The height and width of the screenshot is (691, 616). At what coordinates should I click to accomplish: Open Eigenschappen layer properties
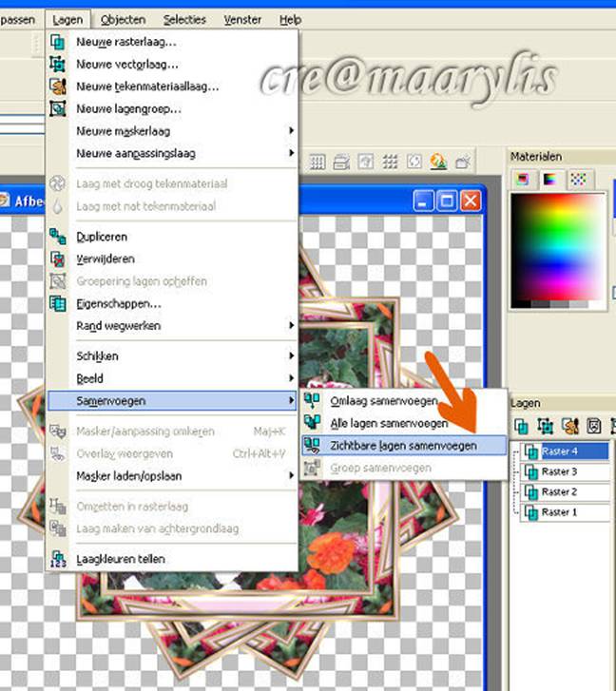click(172, 303)
